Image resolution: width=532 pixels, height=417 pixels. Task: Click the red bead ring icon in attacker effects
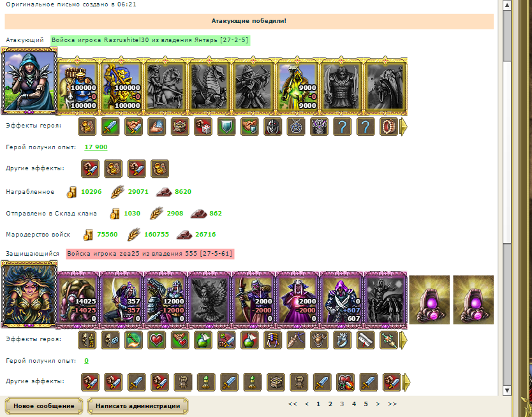click(388, 127)
